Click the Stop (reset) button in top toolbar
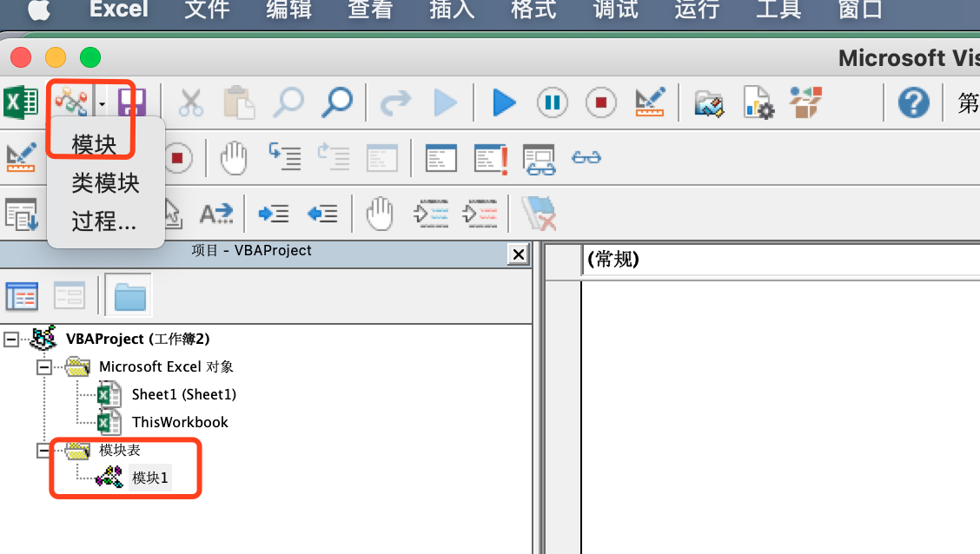This screenshot has height=554, width=980. (x=601, y=102)
